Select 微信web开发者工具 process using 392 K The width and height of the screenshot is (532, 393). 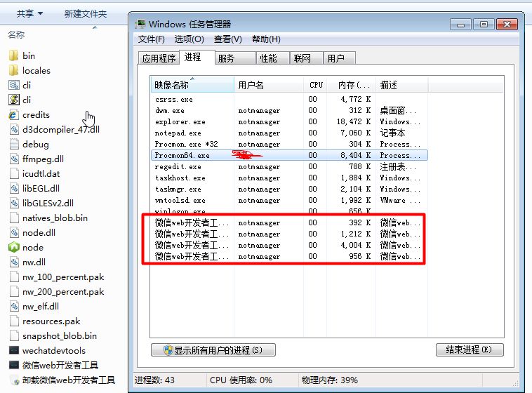[x=289, y=222]
